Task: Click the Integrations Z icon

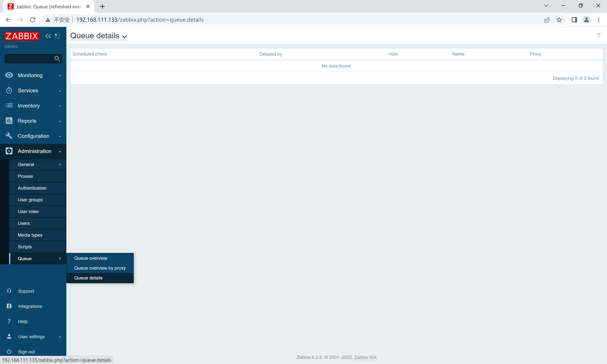Action: [9, 306]
